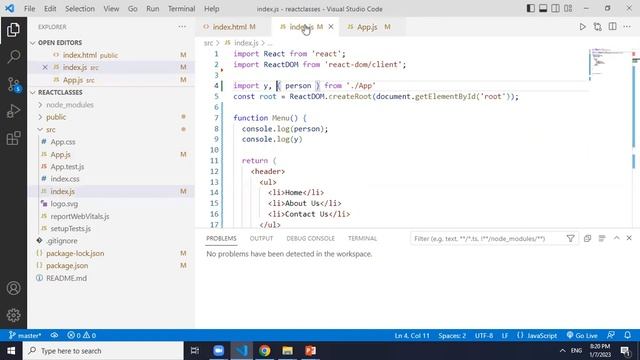Open App.css in the file tree
640x360 pixels.
tap(63, 142)
